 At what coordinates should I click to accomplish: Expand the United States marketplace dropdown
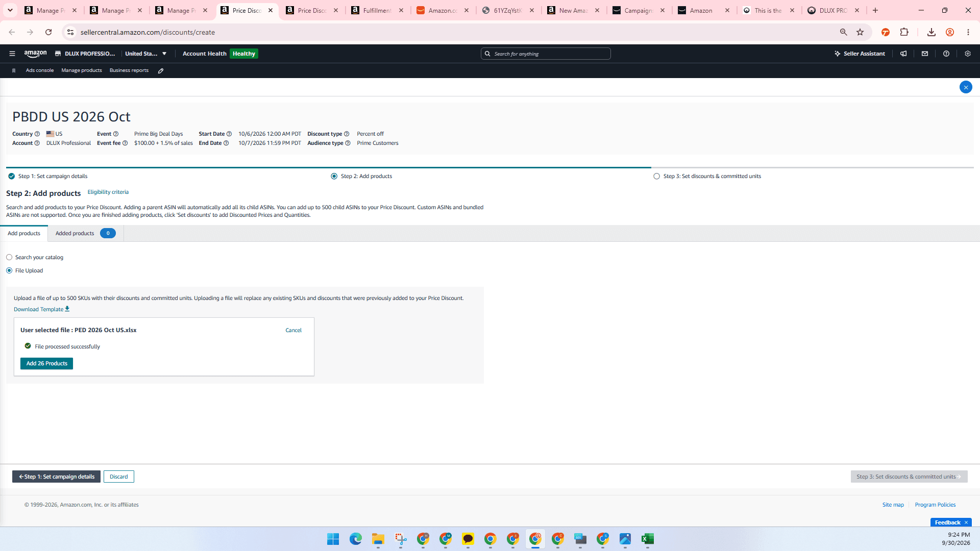pos(146,54)
